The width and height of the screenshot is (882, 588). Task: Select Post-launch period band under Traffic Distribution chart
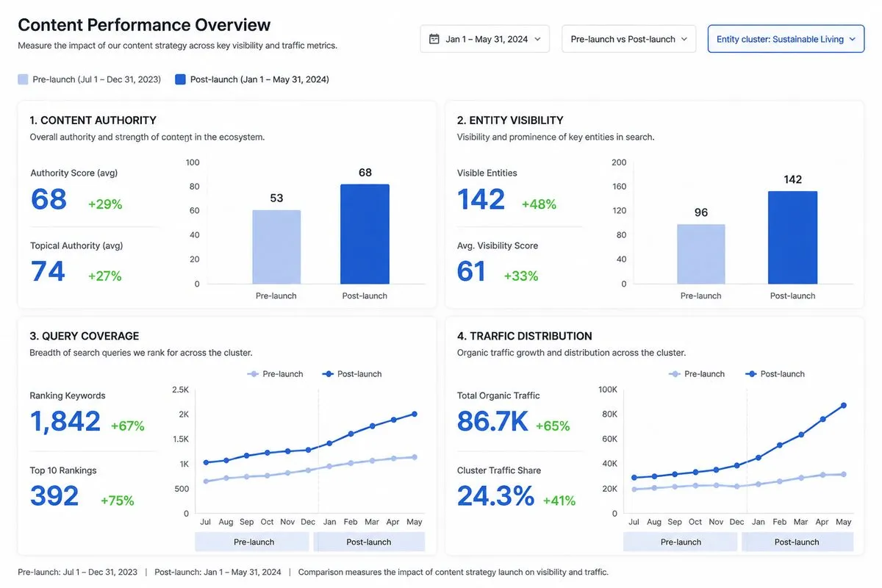797,542
